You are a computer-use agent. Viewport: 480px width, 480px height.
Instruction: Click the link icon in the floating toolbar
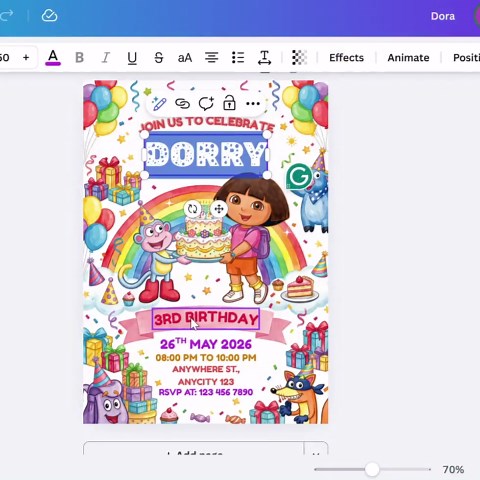click(x=182, y=104)
